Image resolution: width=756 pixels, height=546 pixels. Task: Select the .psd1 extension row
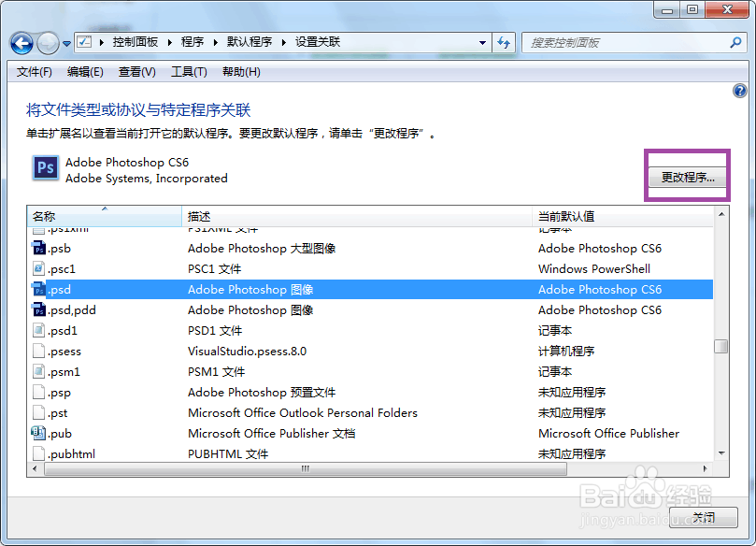[370, 330]
